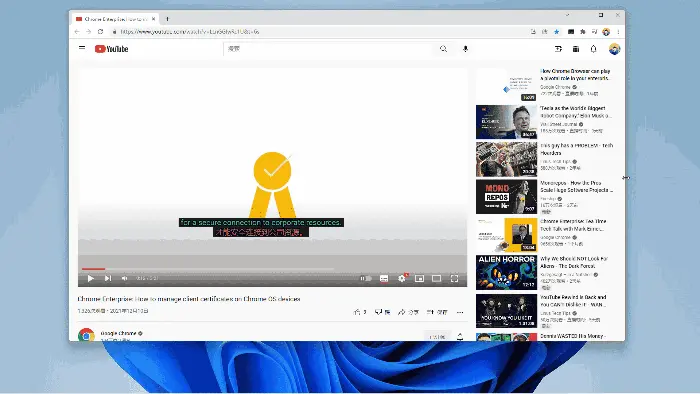700x394 pixels.
Task: Open the Alien Horror video thumbnail
Action: (x=506, y=272)
